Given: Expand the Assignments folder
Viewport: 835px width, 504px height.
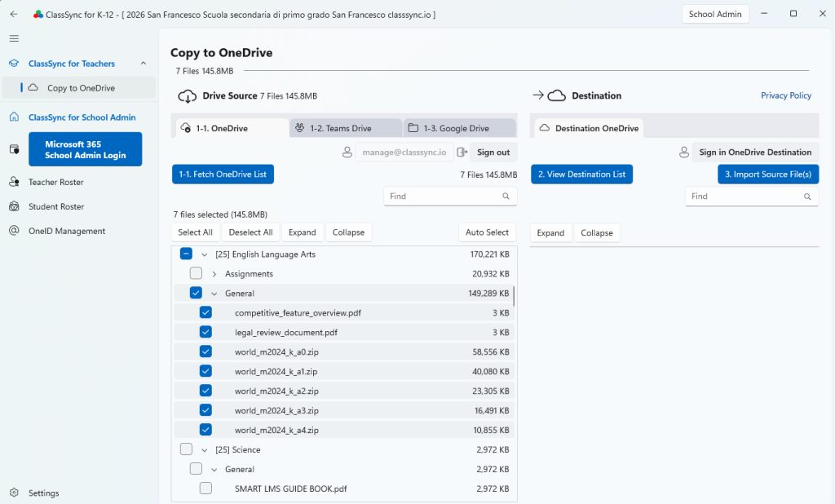Looking at the screenshot, I should click(x=214, y=274).
